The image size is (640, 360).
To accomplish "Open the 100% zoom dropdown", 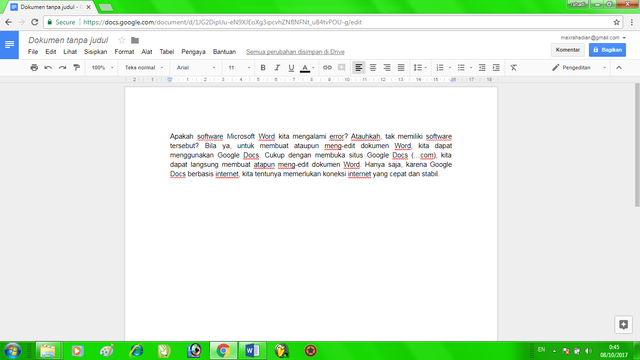I will coord(102,68).
